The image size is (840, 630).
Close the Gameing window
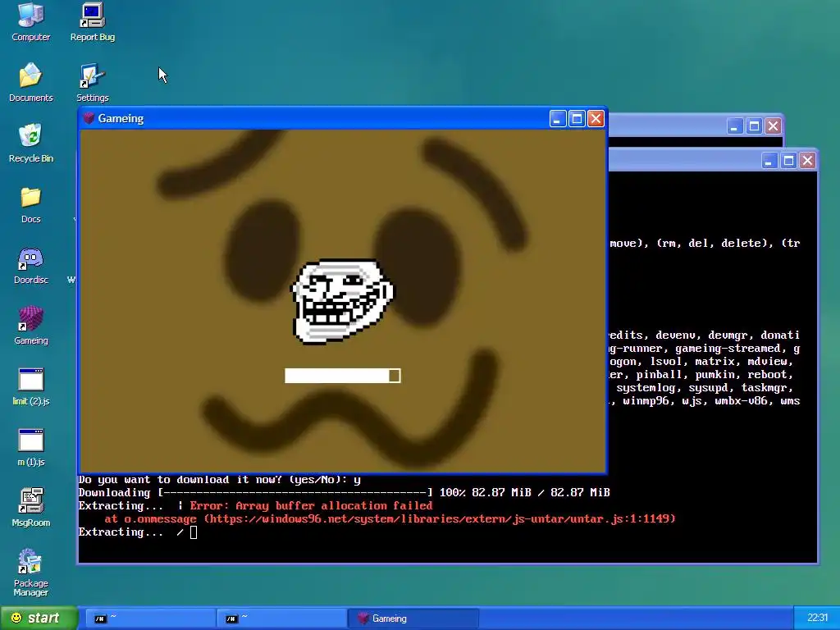click(596, 118)
